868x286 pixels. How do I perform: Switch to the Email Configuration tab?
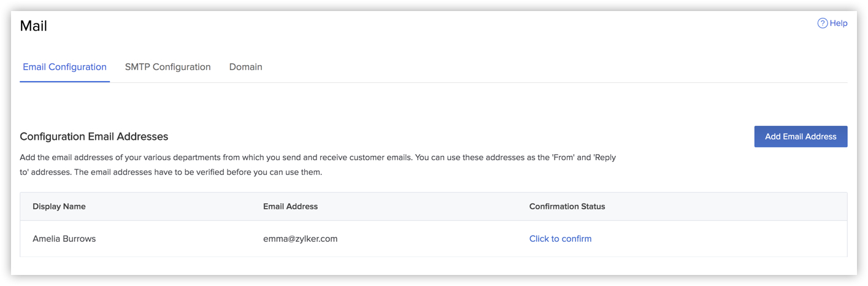point(64,67)
